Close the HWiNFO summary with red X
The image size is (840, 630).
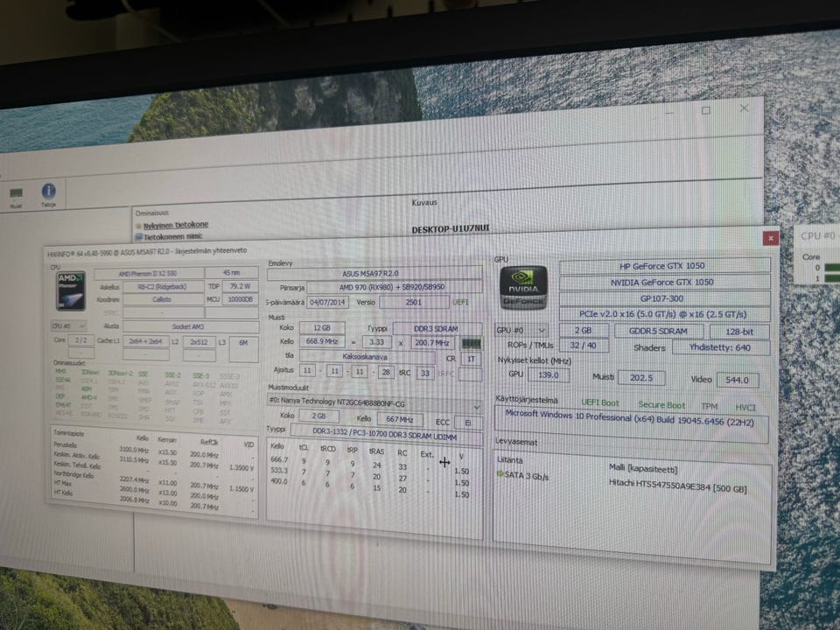coord(770,238)
